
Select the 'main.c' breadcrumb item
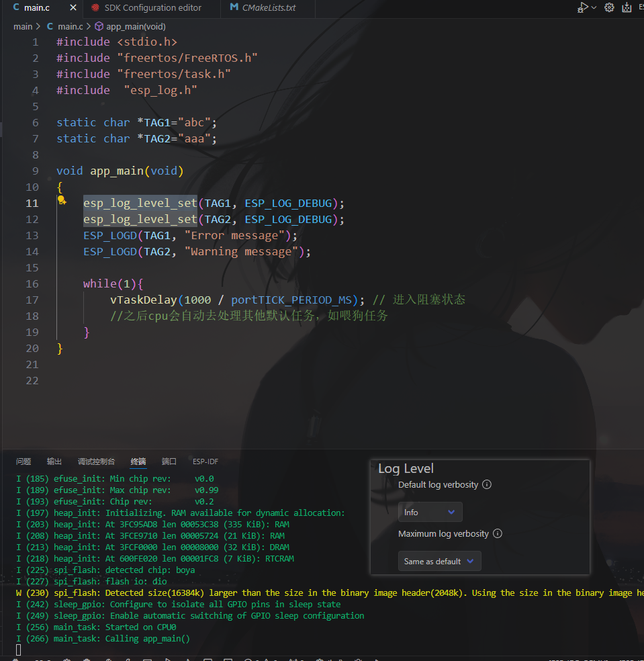click(x=70, y=27)
